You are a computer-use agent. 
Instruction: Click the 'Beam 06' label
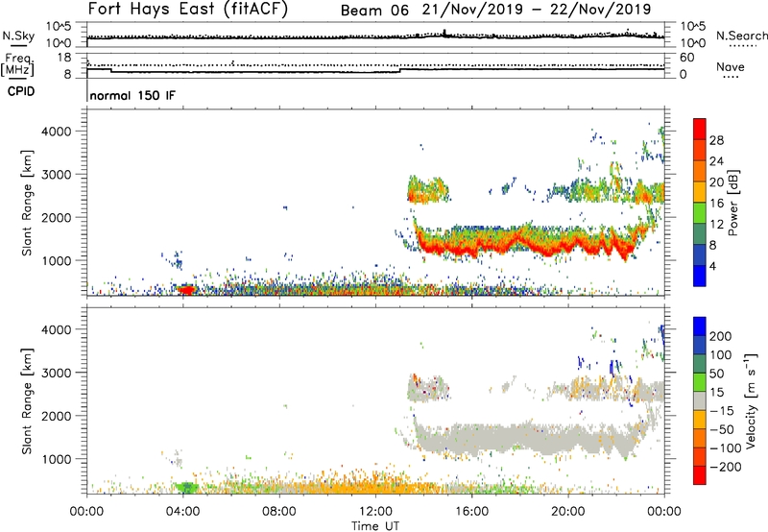(x=374, y=11)
